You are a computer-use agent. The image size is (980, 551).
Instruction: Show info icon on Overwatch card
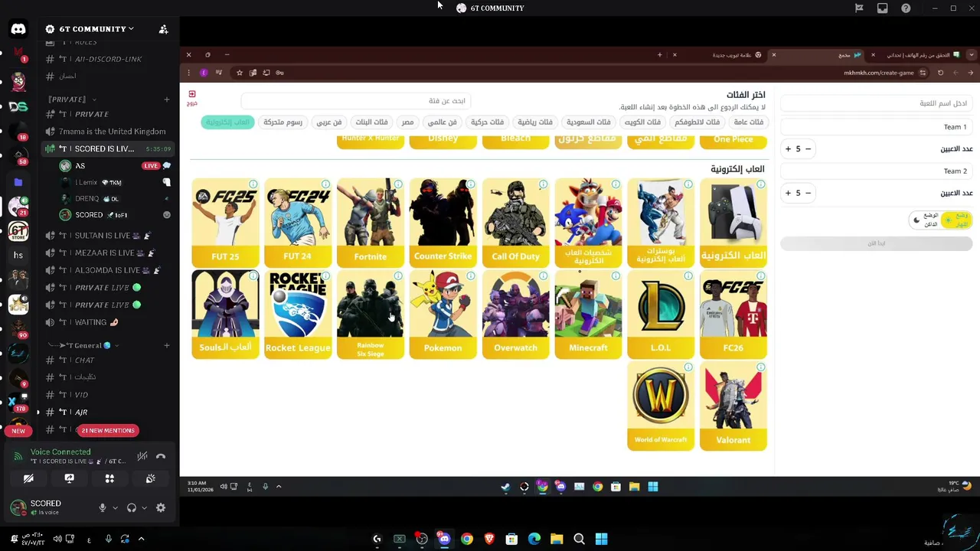(x=543, y=276)
